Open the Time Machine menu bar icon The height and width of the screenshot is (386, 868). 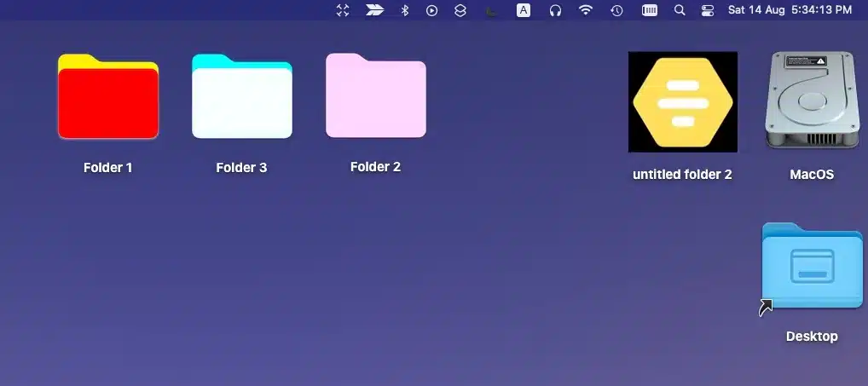pyautogui.click(x=616, y=10)
